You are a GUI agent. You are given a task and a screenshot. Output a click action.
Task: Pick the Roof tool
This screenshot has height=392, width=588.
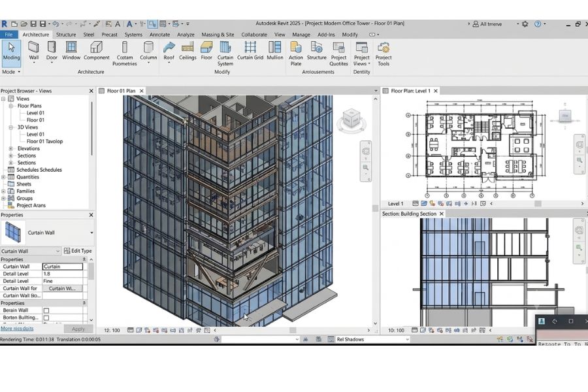point(169,52)
